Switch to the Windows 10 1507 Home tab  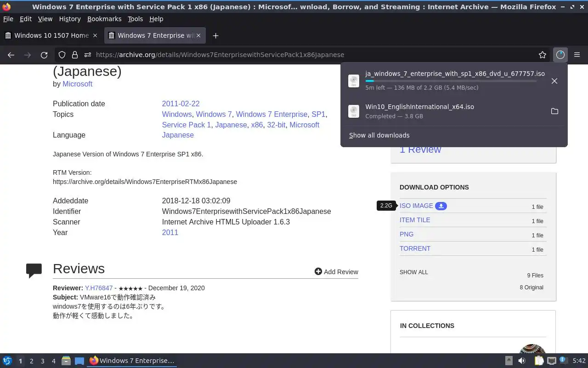click(x=51, y=35)
